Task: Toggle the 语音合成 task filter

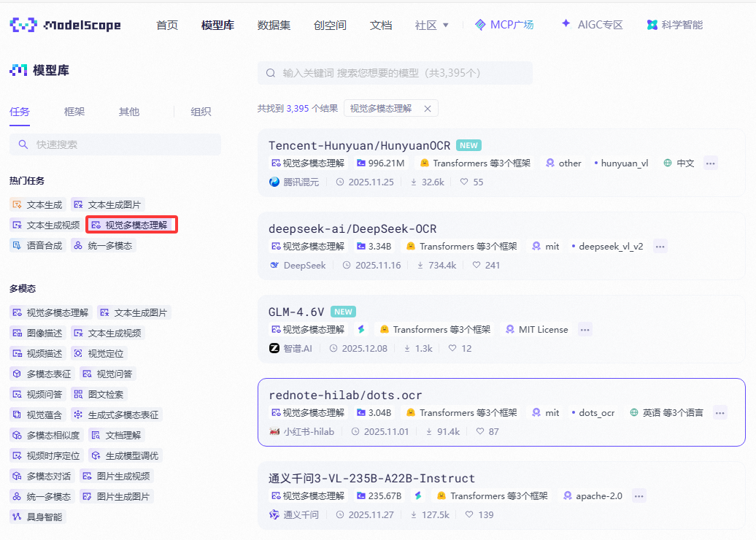Action: 36,245
